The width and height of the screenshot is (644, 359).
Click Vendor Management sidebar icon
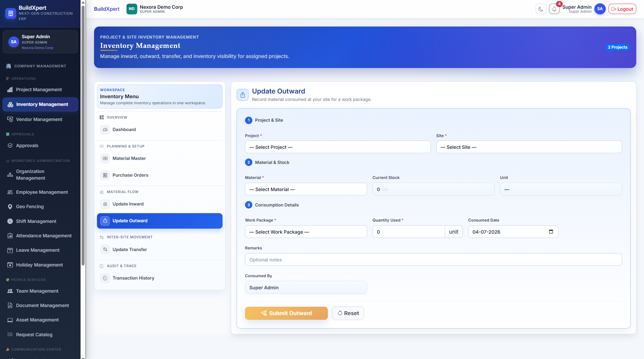(10, 119)
